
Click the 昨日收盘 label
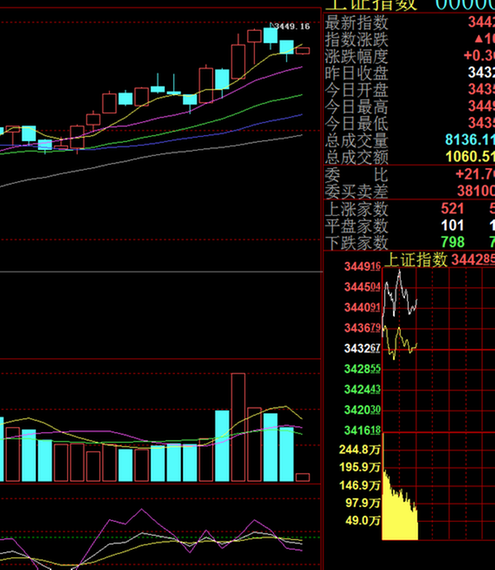tap(357, 73)
